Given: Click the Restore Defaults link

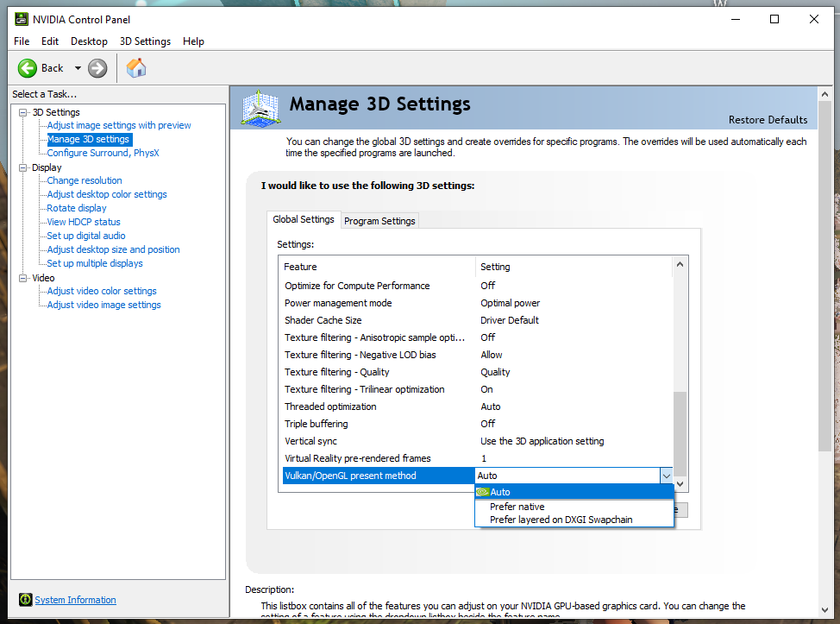Looking at the screenshot, I should point(768,120).
